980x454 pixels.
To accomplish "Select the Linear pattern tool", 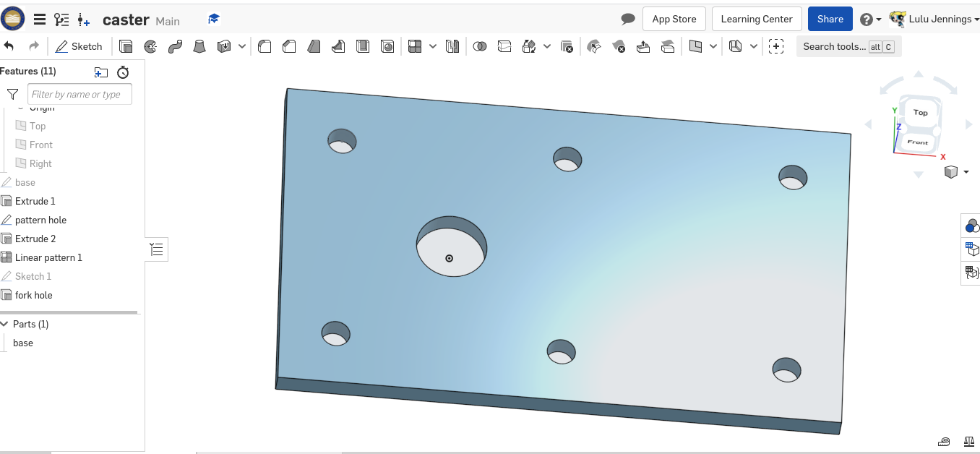I will (415, 46).
